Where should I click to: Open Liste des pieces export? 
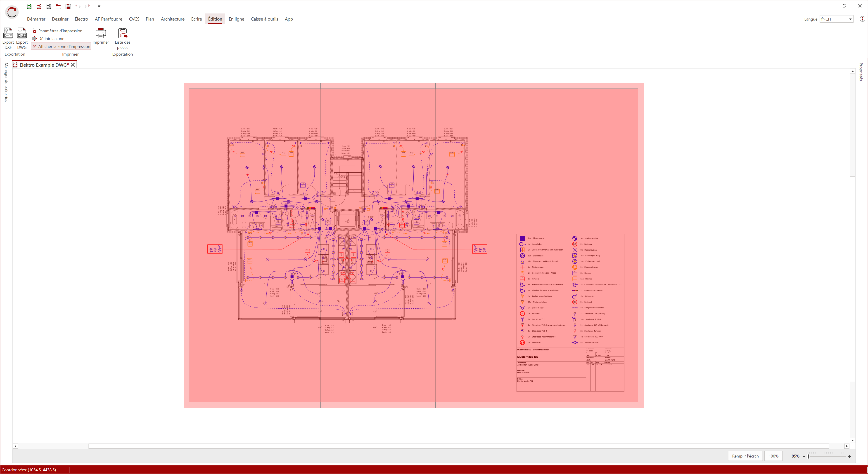(x=122, y=34)
